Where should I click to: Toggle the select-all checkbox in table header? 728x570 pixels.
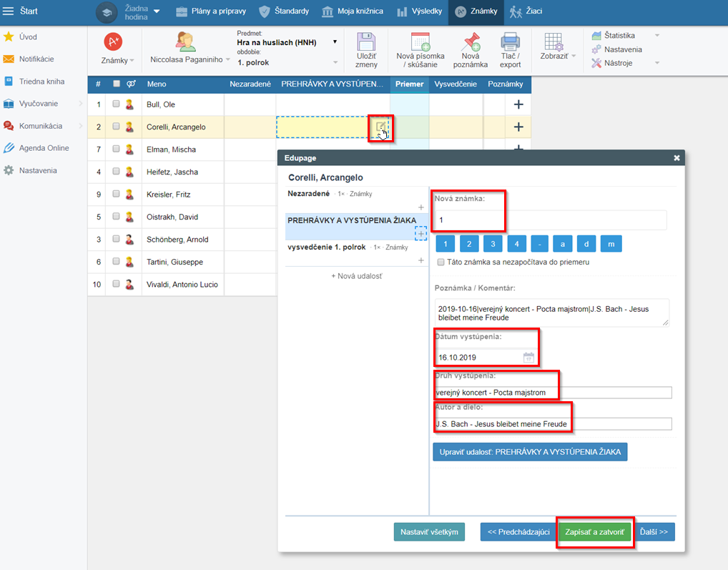(x=116, y=84)
